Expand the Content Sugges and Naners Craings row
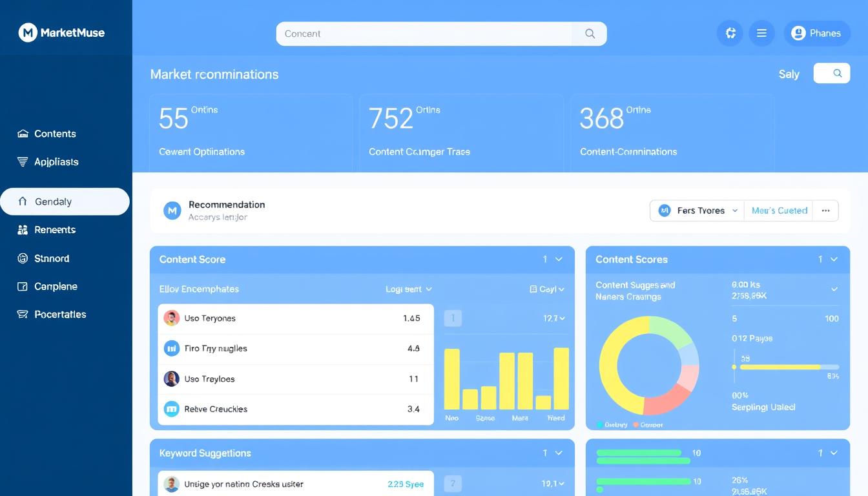Viewport: 868px width, 496px height. tap(834, 289)
